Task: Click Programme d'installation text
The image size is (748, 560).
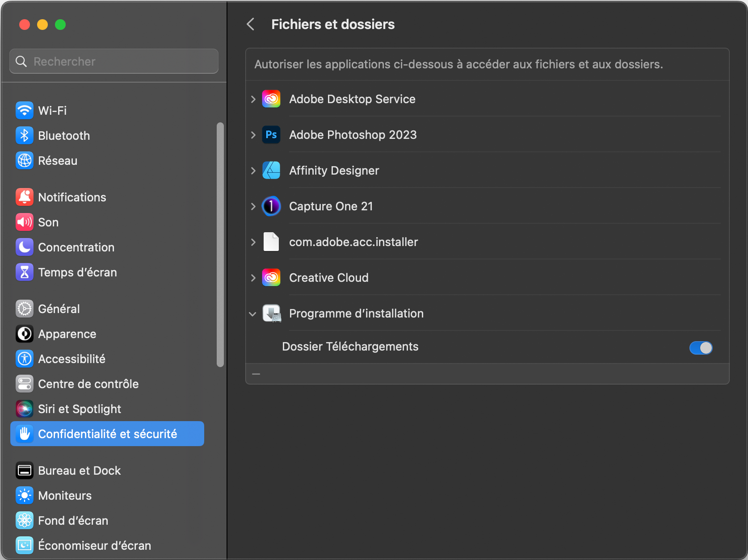Action: [356, 313]
